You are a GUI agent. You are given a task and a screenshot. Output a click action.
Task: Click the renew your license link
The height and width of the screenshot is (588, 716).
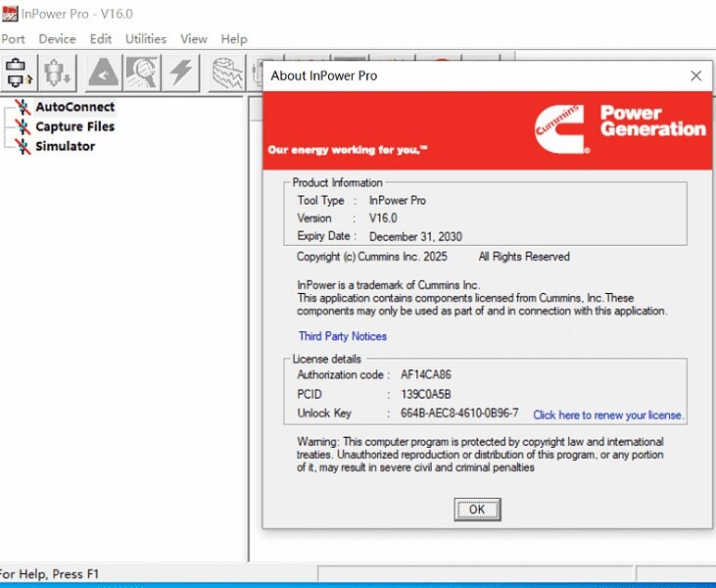(608, 415)
